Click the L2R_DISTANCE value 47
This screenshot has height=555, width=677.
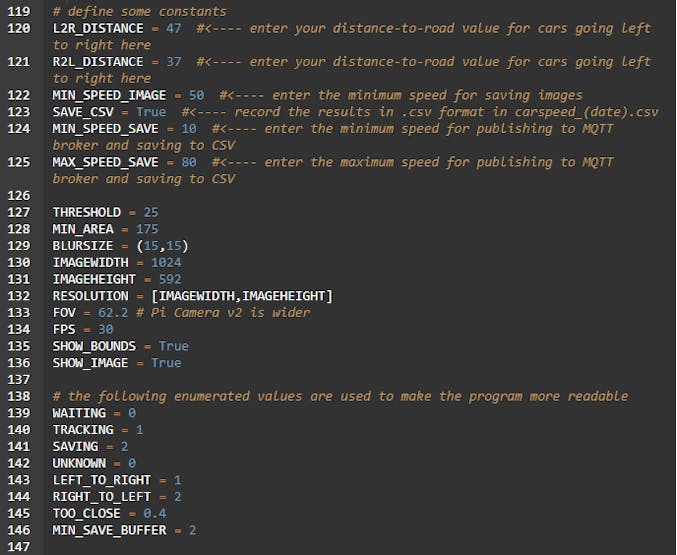click(x=173, y=28)
